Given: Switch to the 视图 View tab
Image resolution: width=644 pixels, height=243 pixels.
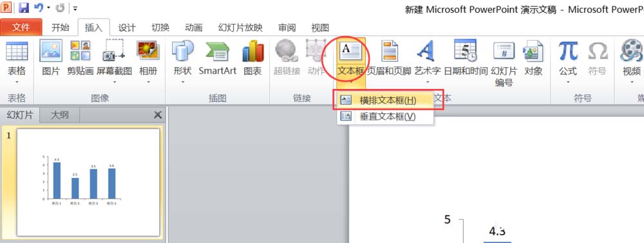Looking at the screenshot, I should point(320,28).
